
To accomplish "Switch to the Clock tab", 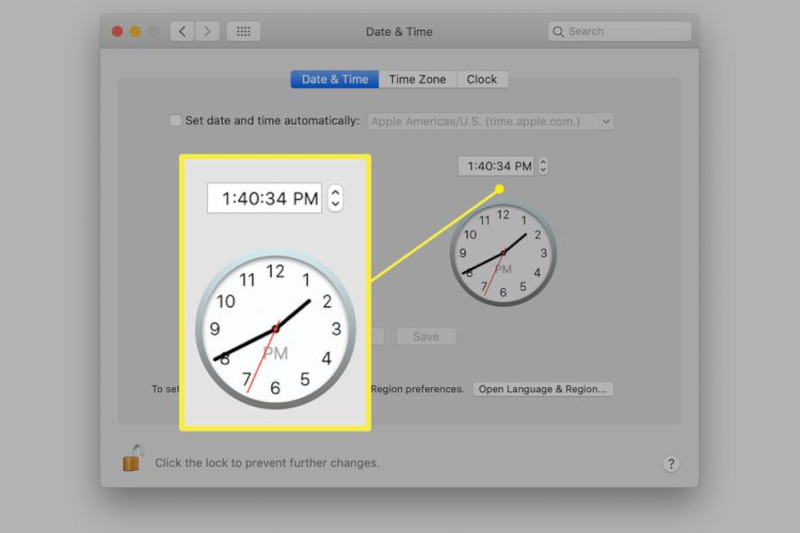I will pyautogui.click(x=482, y=79).
